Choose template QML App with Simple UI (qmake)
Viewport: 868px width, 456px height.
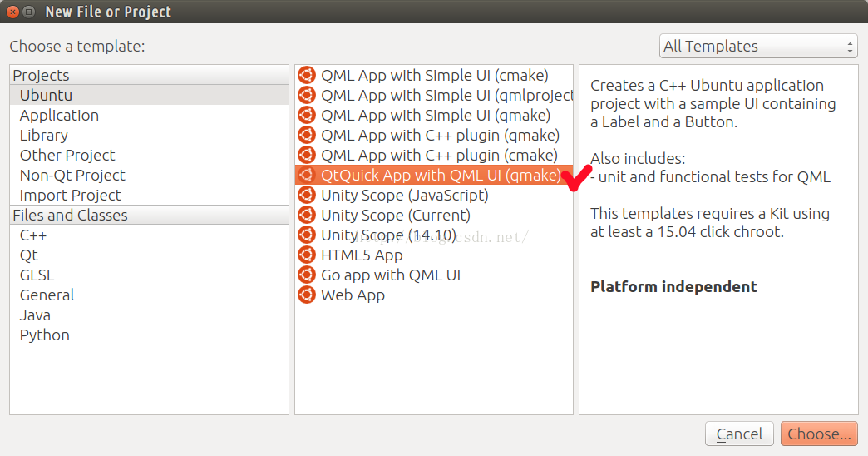(x=434, y=115)
